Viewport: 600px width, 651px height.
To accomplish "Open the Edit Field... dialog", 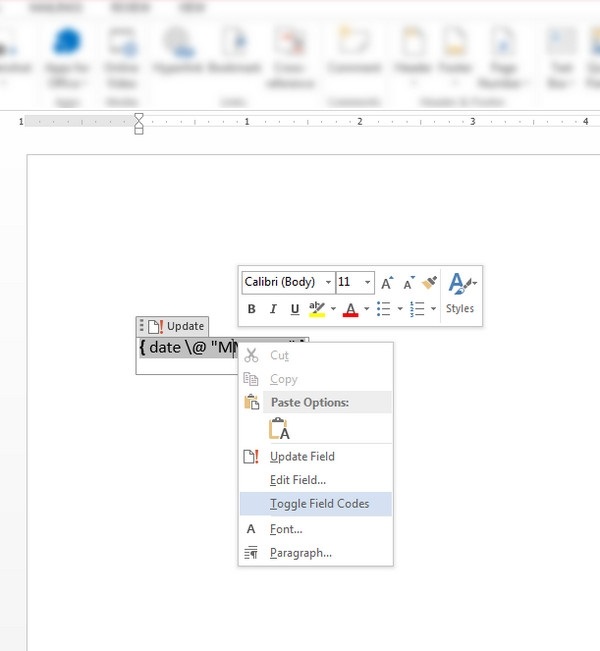I will (x=298, y=480).
